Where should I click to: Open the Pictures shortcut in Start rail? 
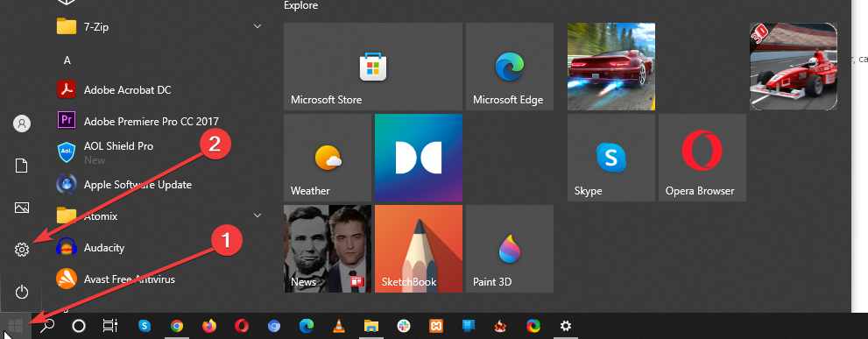(x=22, y=208)
